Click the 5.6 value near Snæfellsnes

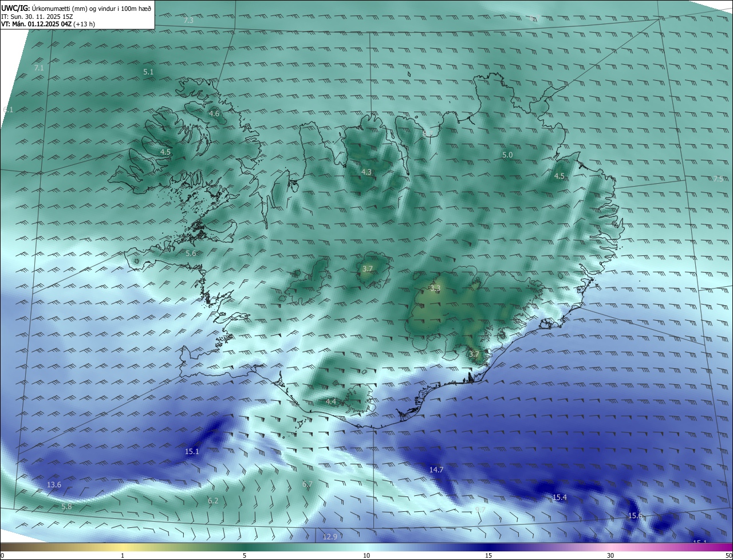[x=191, y=253]
